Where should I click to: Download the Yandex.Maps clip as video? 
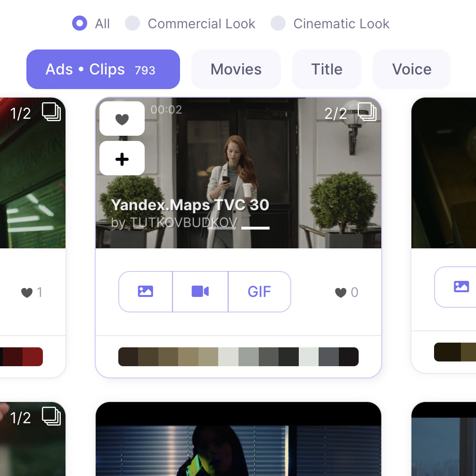click(x=200, y=291)
